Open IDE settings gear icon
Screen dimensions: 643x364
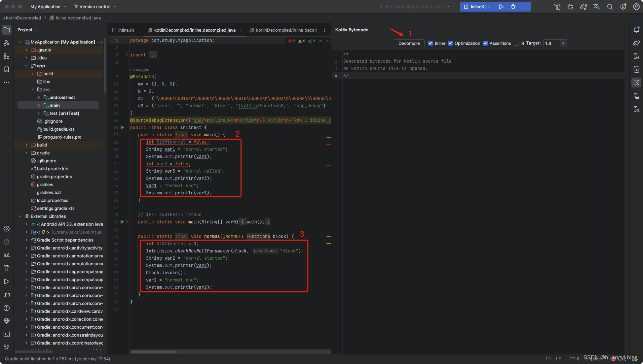[x=623, y=7]
